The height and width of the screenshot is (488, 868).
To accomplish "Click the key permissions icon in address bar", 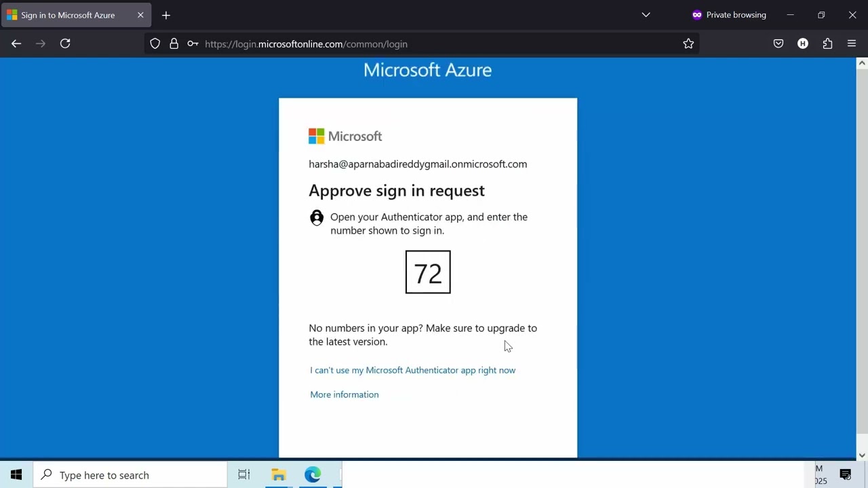I will pos(193,44).
